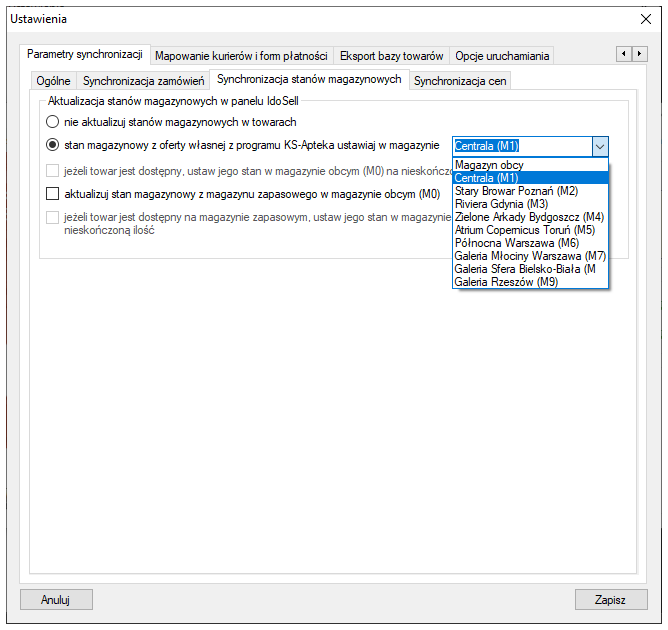This screenshot has height=630, width=668.
Task: Choose 'Zielone Arkady Bydgoszcz (M4)' warehouse
Action: (x=530, y=216)
